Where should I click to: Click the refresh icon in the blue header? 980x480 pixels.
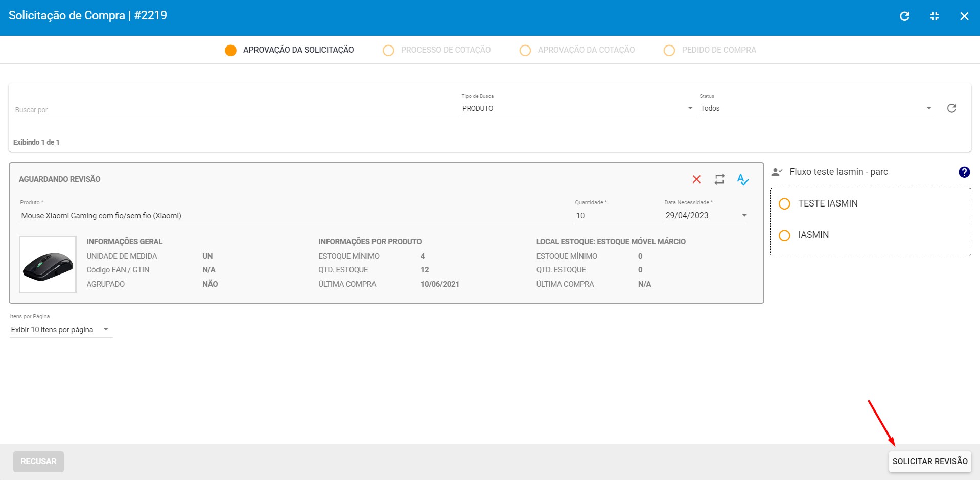coord(904,16)
